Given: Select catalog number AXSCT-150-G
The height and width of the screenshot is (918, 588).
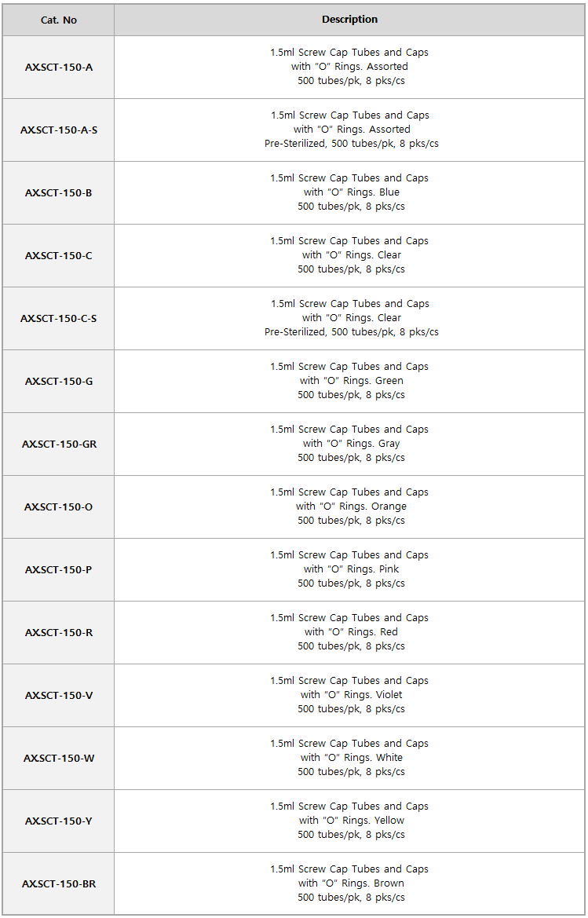Looking at the screenshot, I should tap(59, 381).
